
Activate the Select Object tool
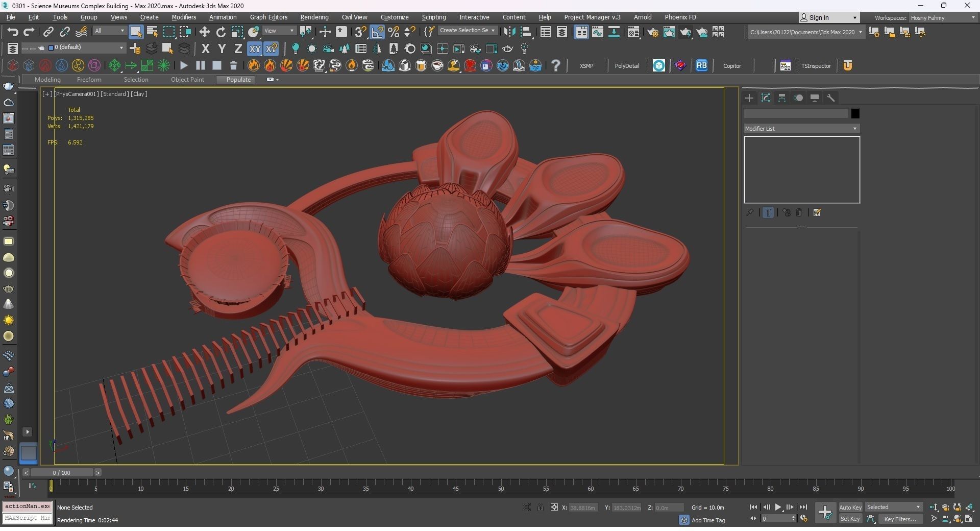136,32
